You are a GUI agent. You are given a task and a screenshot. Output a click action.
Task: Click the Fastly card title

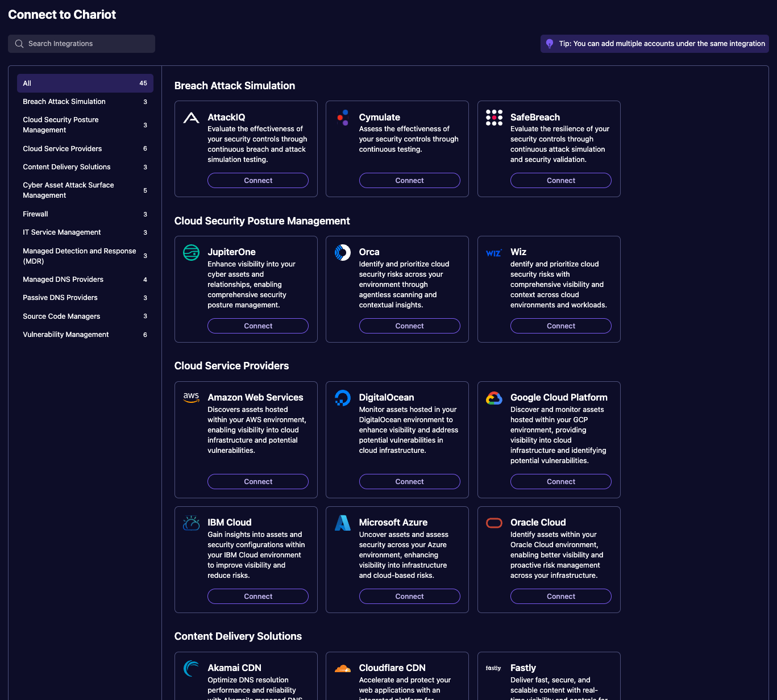[x=523, y=668]
